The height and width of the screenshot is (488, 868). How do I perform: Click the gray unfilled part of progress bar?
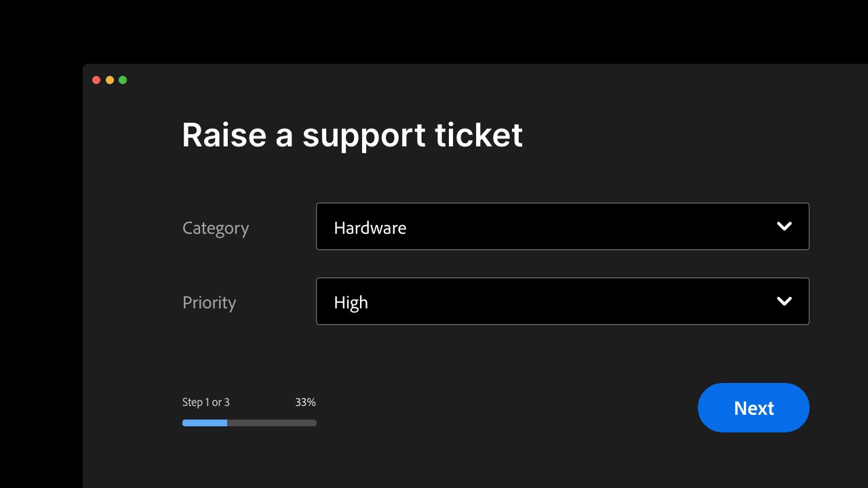272,423
